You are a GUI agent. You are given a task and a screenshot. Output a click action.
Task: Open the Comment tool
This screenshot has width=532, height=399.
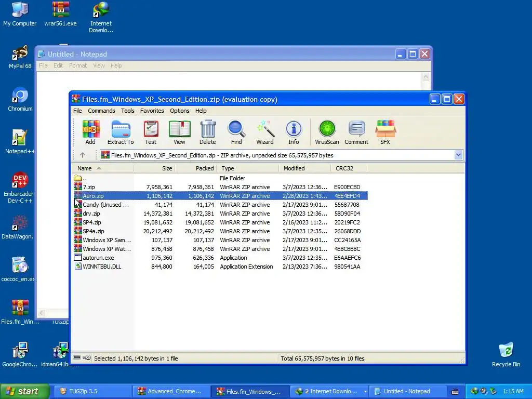point(356,132)
